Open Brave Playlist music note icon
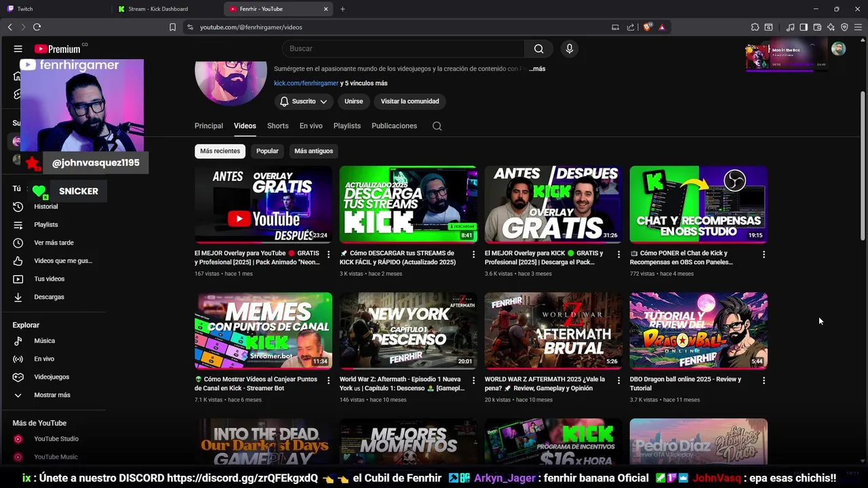868x488 pixels. click(790, 27)
